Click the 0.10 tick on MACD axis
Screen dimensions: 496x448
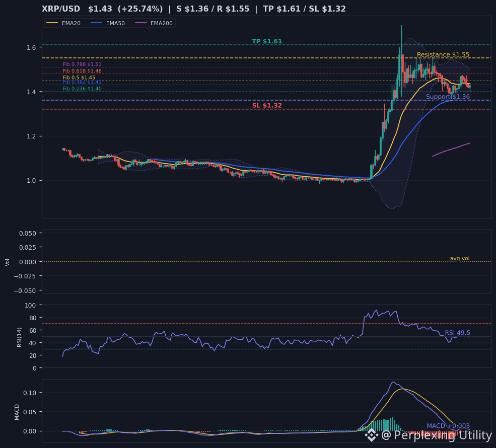(30, 393)
